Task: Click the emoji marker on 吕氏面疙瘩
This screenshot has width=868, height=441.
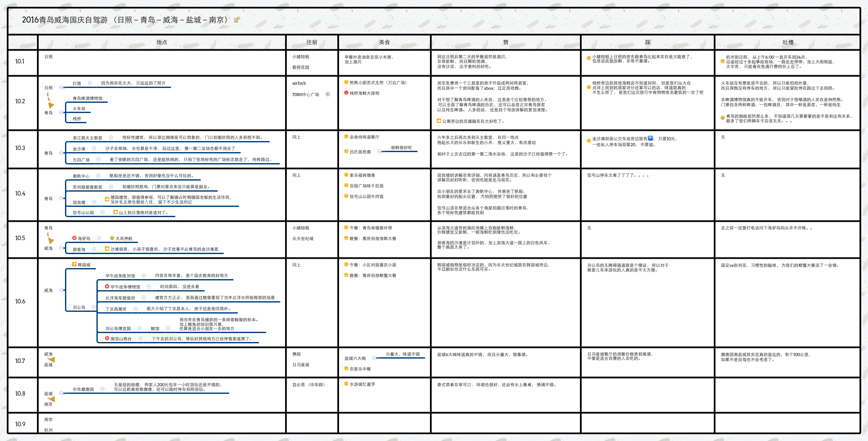Action: click(346, 152)
